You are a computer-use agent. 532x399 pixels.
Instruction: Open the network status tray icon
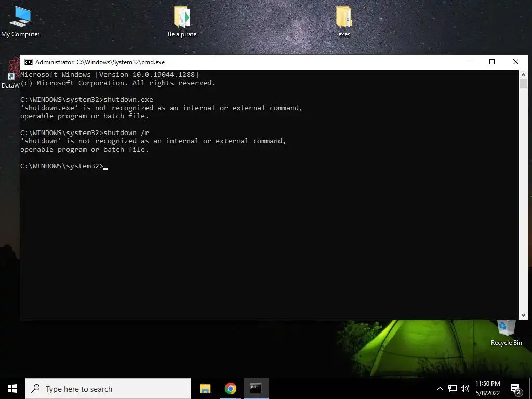coord(453,389)
